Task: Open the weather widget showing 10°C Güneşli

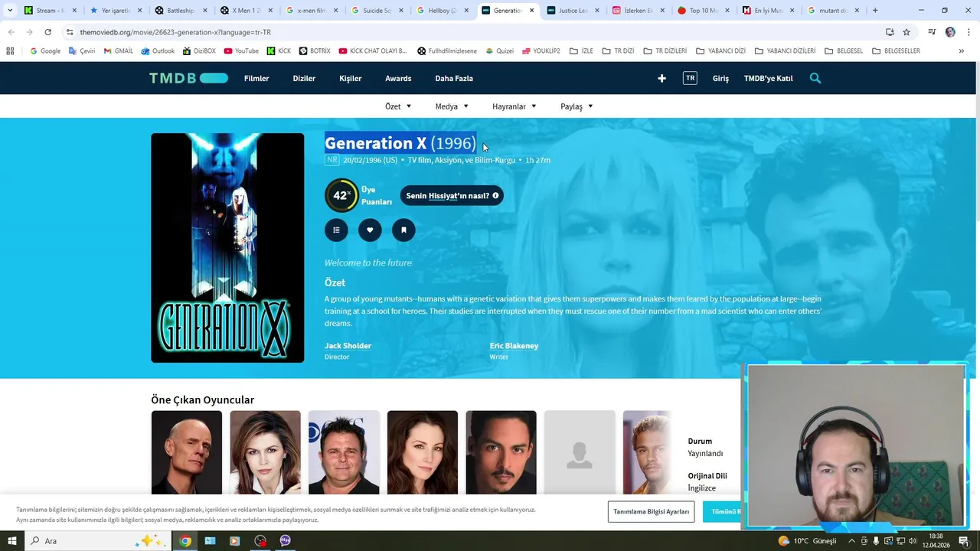Action: (x=808, y=541)
